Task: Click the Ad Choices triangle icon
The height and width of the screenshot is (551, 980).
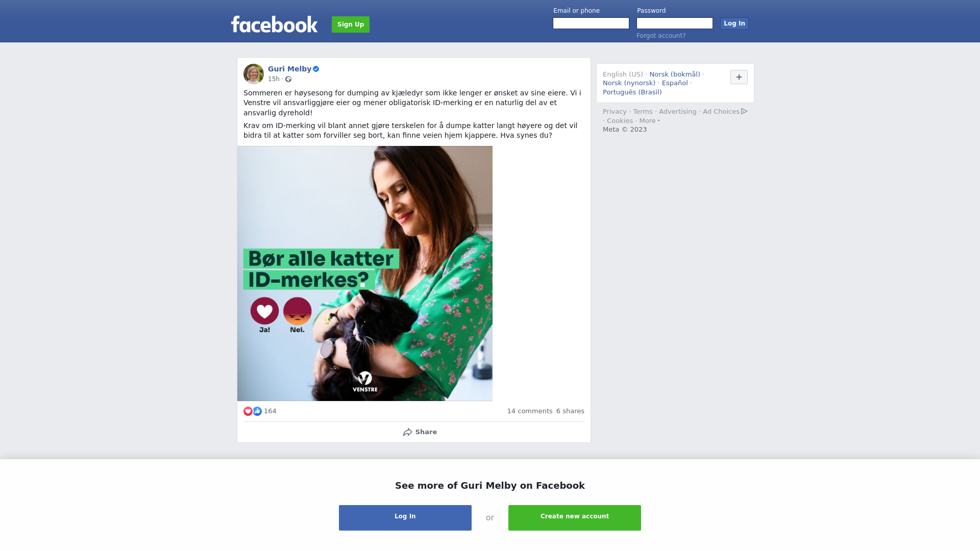Action: click(x=744, y=111)
